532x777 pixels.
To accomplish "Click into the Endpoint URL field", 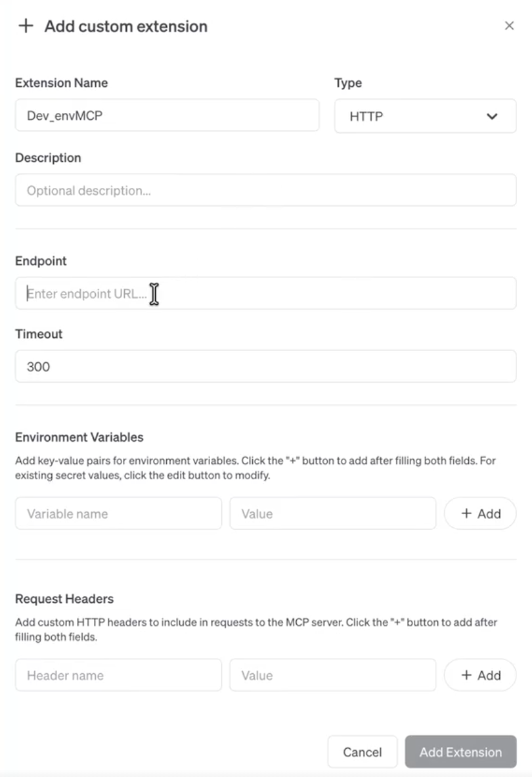I will coord(265,293).
